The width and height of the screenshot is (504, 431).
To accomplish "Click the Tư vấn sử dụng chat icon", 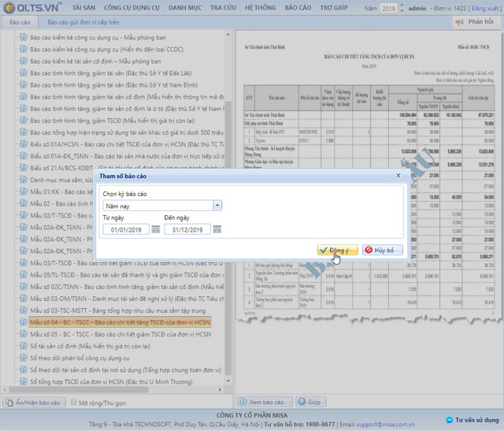I will tap(449, 421).
